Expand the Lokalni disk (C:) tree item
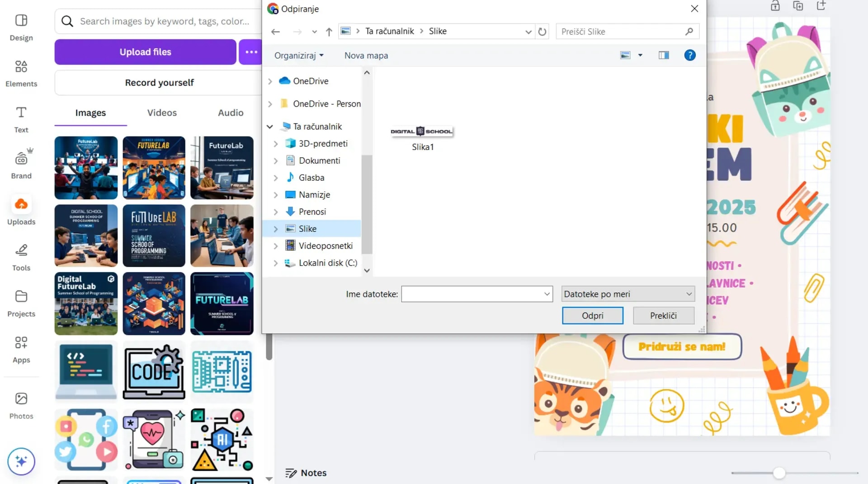 click(276, 263)
